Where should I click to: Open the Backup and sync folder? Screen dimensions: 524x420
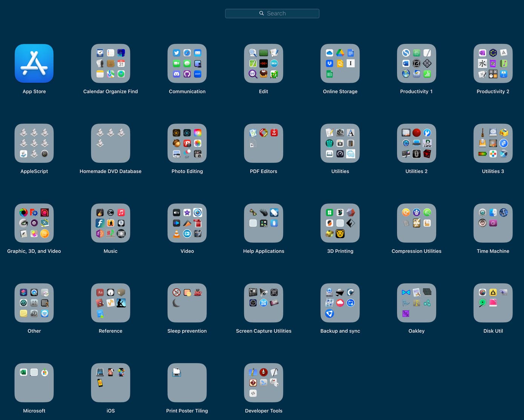click(340, 303)
